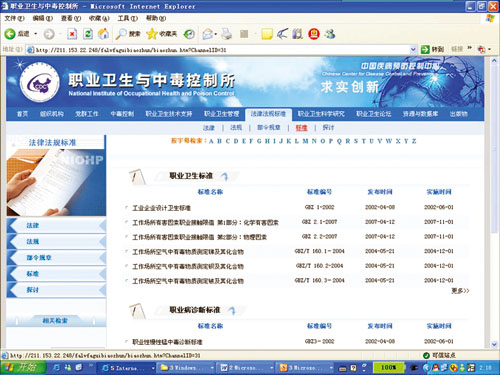Click the Print icon in toolbar
500x375 pixels.
coord(227,34)
